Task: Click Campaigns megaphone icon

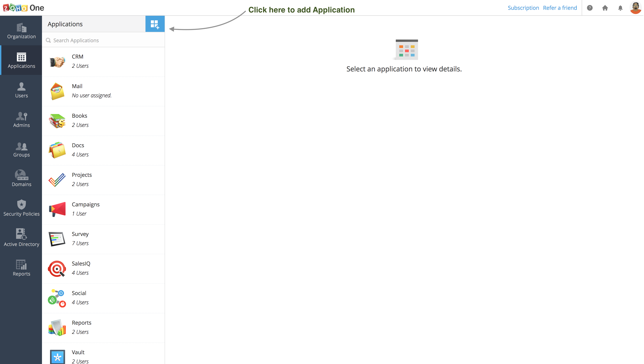Action: (57, 209)
